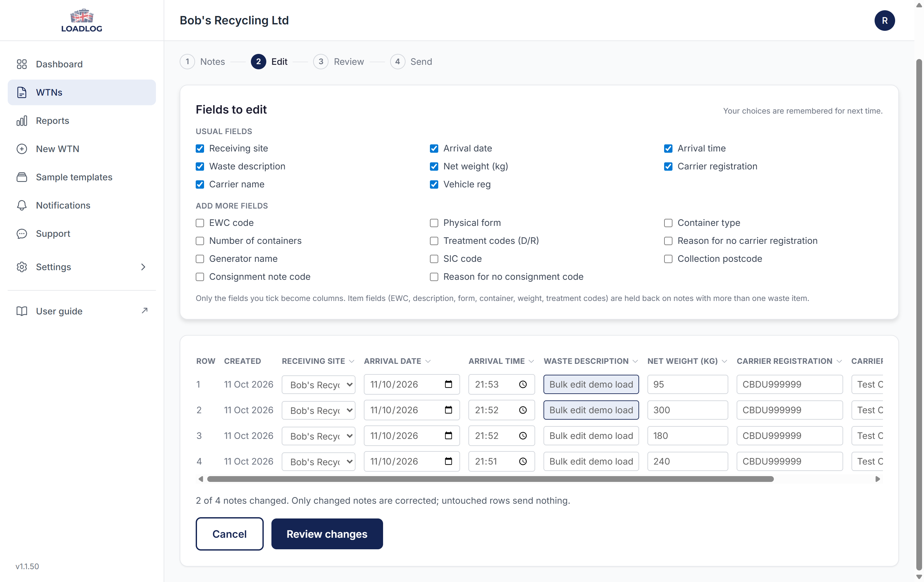Jump to step 4 Send
The width and height of the screenshot is (924, 582).
click(x=411, y=62)
